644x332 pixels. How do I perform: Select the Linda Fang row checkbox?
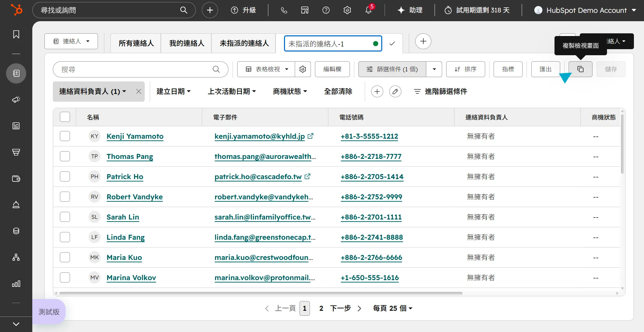coord(65,237)
